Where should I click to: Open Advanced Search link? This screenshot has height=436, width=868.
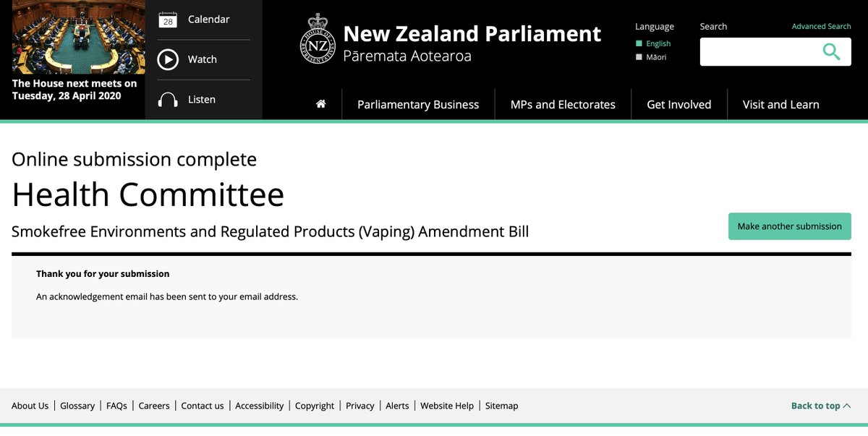821,26
